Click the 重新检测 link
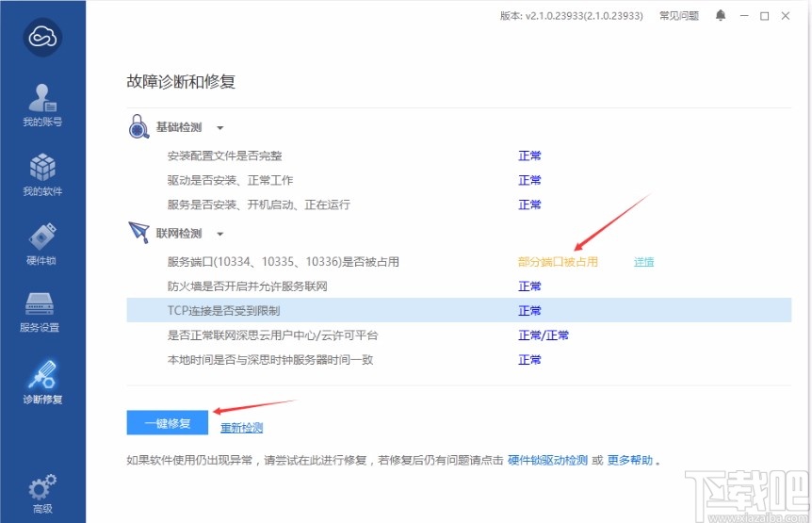This screenshot has width=812, height=523. 241,428
